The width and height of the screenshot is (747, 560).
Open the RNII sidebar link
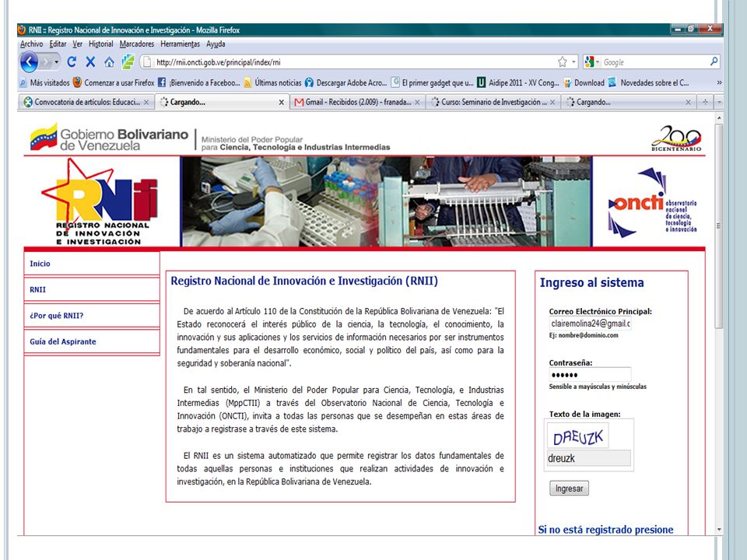point(37,289)
